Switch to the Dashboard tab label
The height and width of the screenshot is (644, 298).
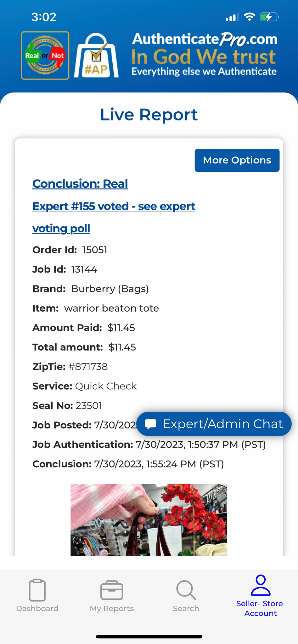(x=37, y=608)
